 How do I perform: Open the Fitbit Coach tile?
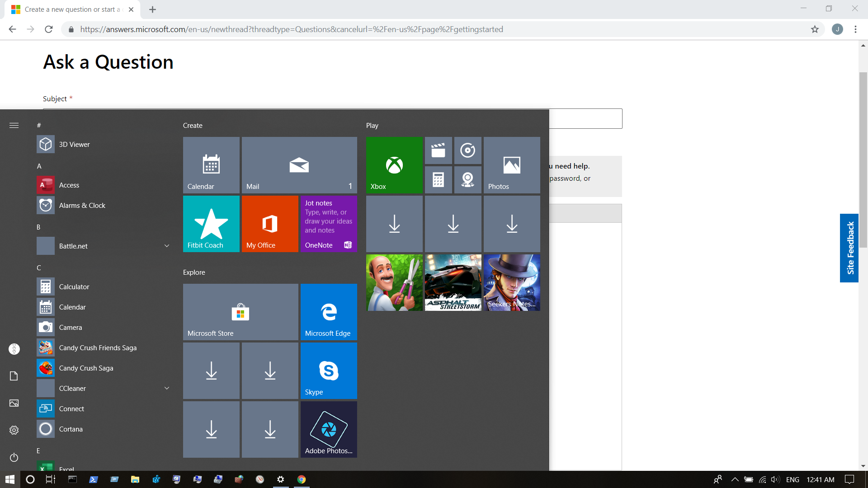(211, 224)
